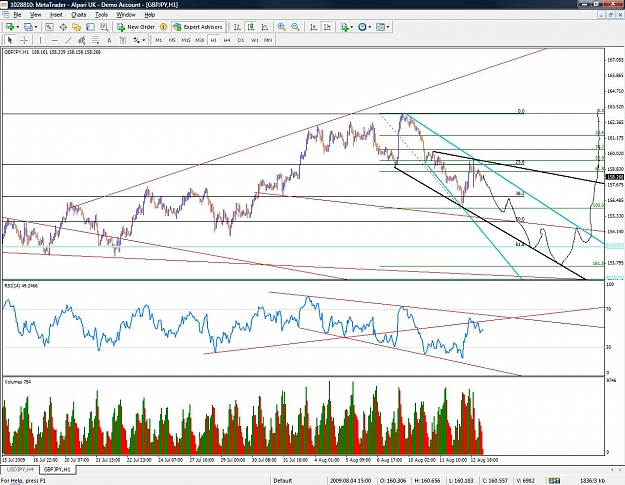Image resolution: width=625 pixels, height=485 pixels.
Task: Open the File menu
Action: (x=17, y=15)
